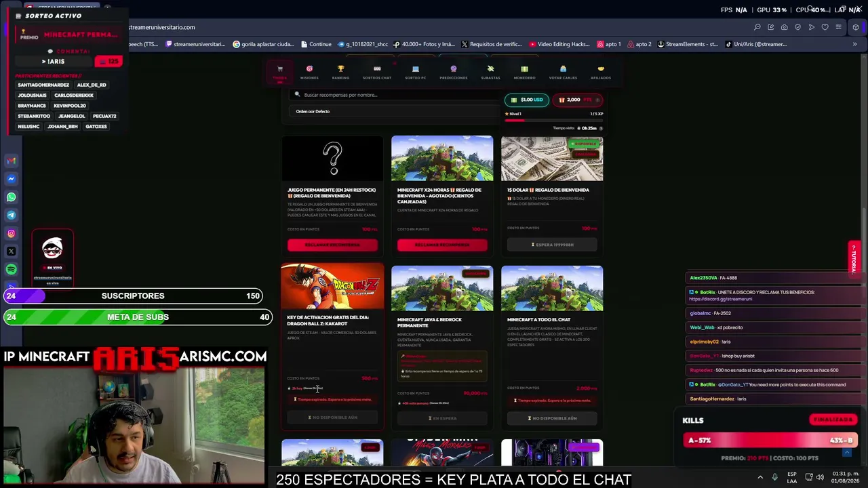Click the 'Finalizada' badge on Kills panel

[x=833, y=420]
